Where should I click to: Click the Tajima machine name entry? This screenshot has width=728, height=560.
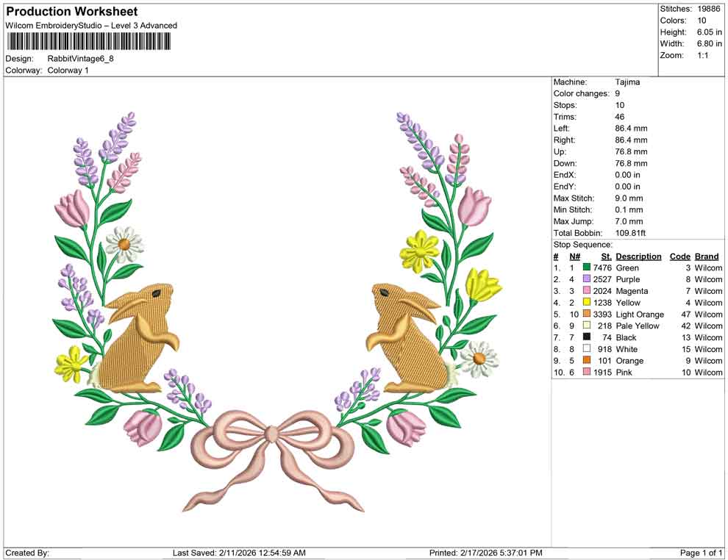click(627, 82)
